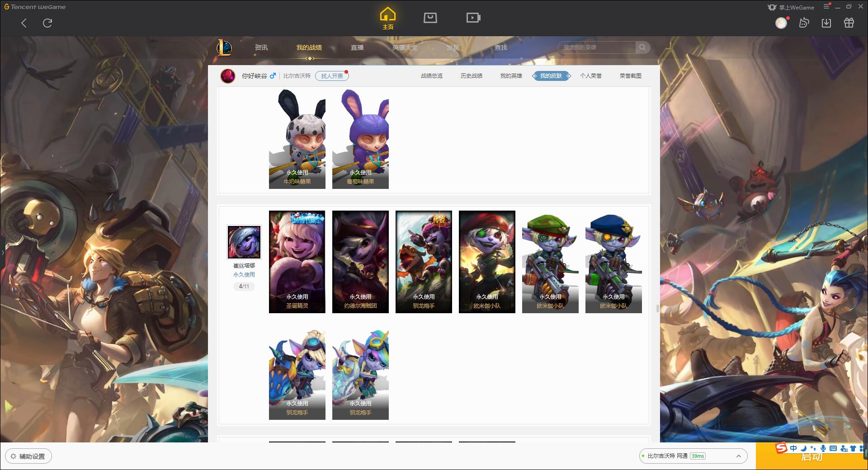Screen dimensions: 868x470
Task: Select the 驯龙炮手 splash art card
Action: click(x=424, y=262)
